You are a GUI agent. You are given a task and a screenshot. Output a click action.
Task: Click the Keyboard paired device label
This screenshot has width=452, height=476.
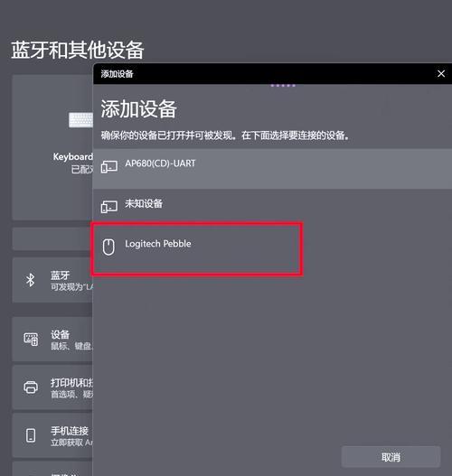(73, 156)
